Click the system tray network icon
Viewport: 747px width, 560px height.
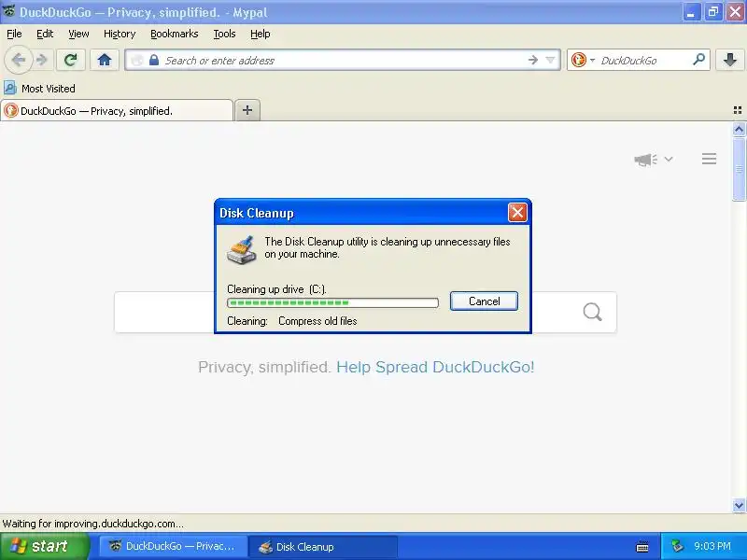click(677, 546)
